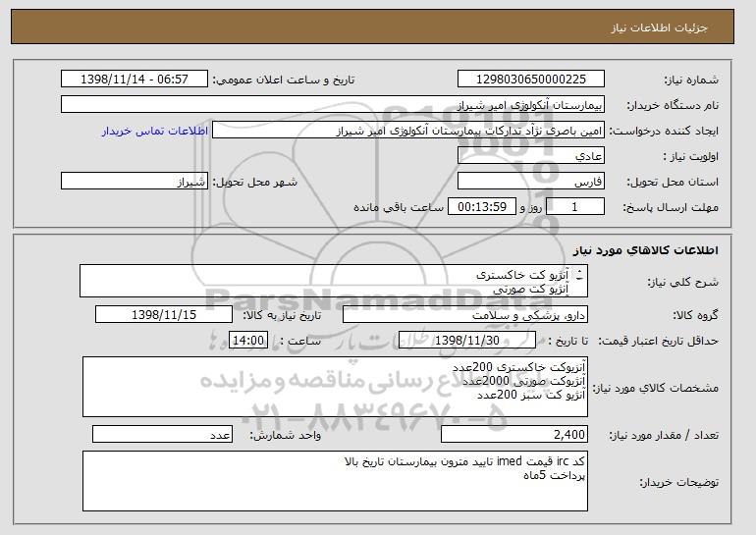Click the remaining days field showing 1
The image size is (756, 535).
tap(575, 207)
